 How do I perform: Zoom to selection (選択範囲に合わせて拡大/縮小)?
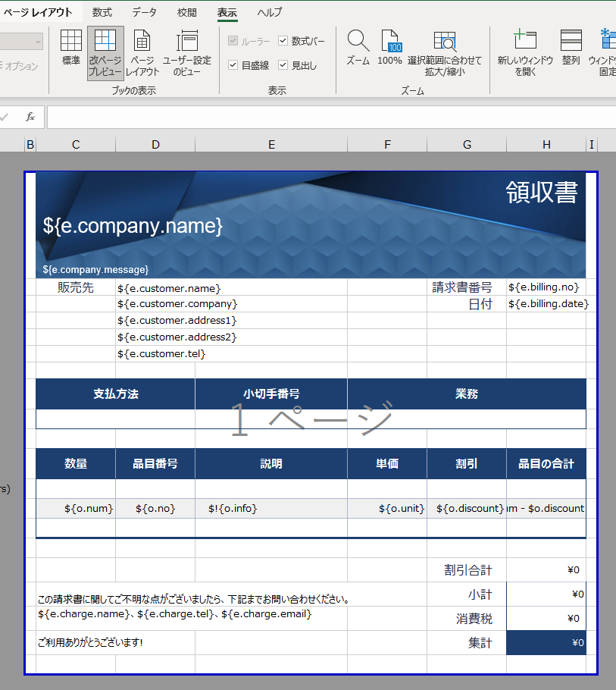point(445,53)
